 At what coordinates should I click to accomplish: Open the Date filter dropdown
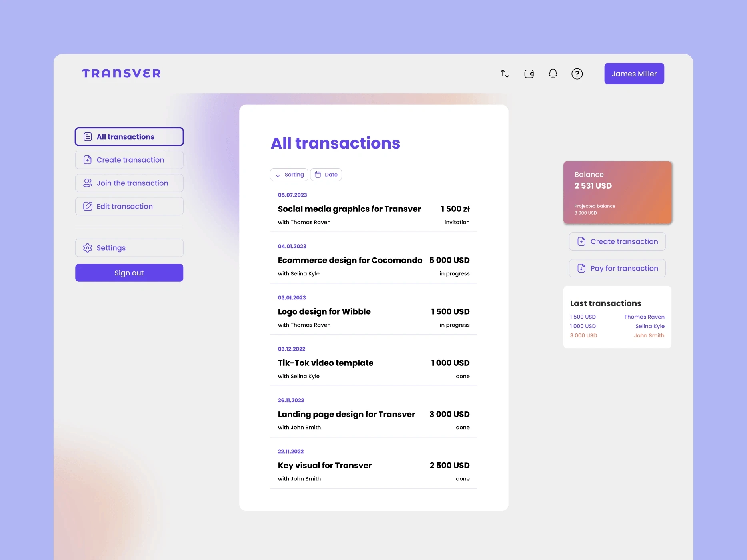click(x=326, y=175)
